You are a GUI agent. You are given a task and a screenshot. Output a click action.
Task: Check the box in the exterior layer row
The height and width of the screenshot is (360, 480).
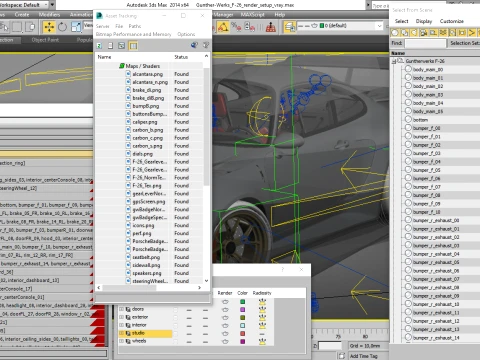pyautogui.click(x=176, y=317)
